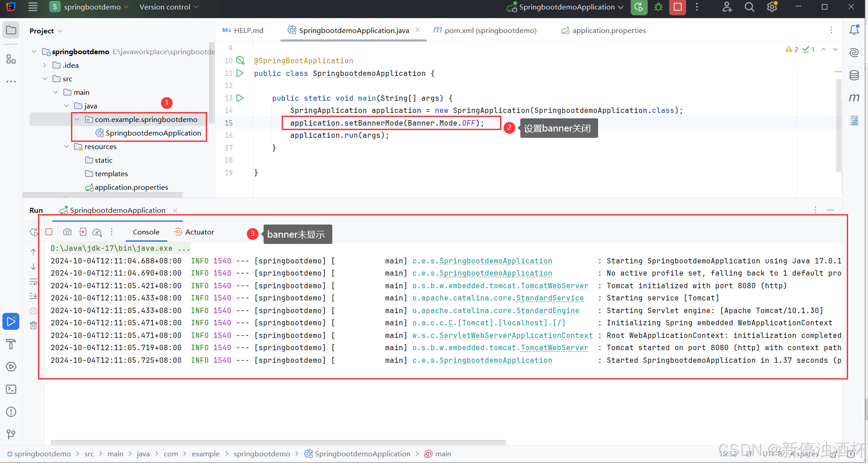868x464 pixels.
Task: Go to next highlighted problem arrow
Action: tap(835, 49)
